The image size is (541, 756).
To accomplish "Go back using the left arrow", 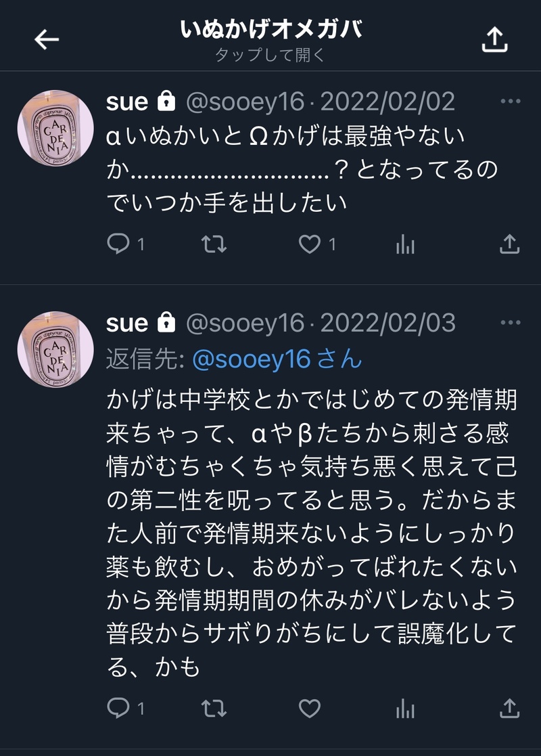I will click(47, 39).
